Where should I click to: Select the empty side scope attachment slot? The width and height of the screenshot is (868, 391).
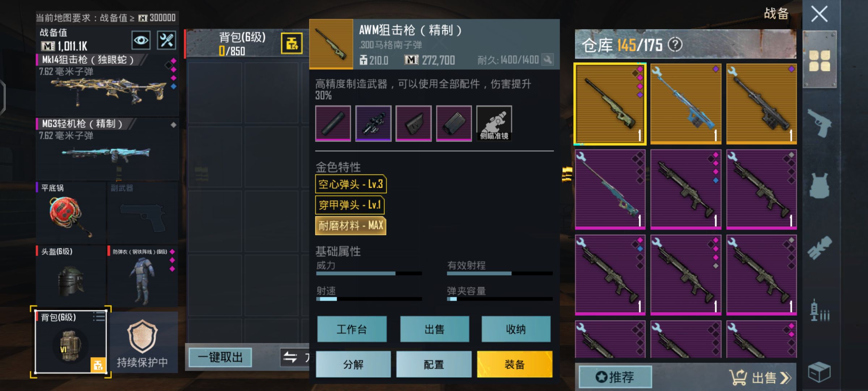494,123
